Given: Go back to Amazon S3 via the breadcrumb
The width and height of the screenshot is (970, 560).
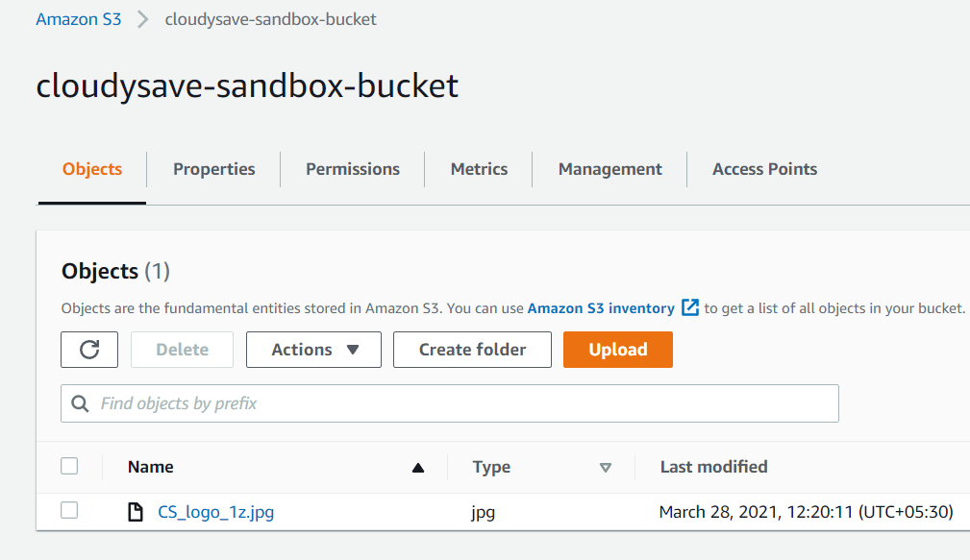Looking at the screenshot, I should 79,19.
